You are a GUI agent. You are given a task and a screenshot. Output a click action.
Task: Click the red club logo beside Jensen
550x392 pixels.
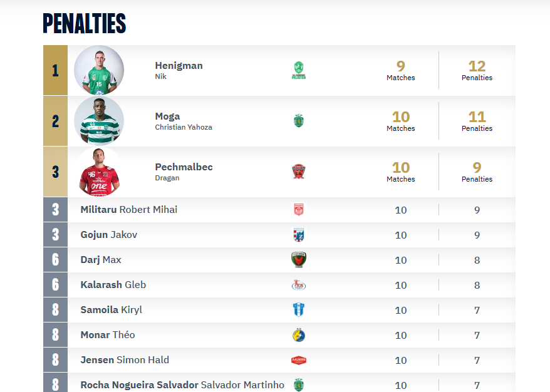pyautogui.click(x=299, y=360)
